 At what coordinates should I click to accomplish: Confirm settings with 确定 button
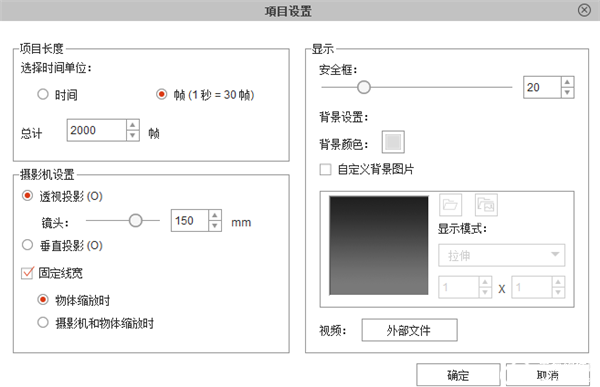[x=458, y=375]
